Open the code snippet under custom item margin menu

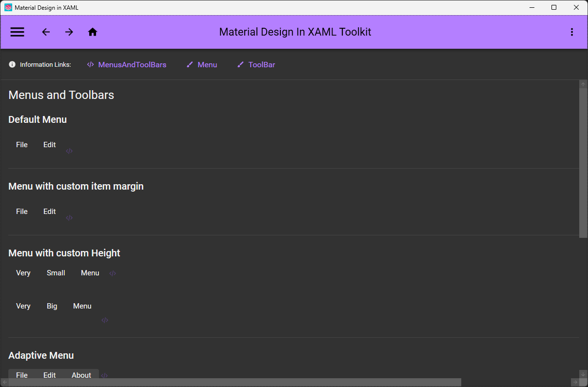(x=69, y=217)
